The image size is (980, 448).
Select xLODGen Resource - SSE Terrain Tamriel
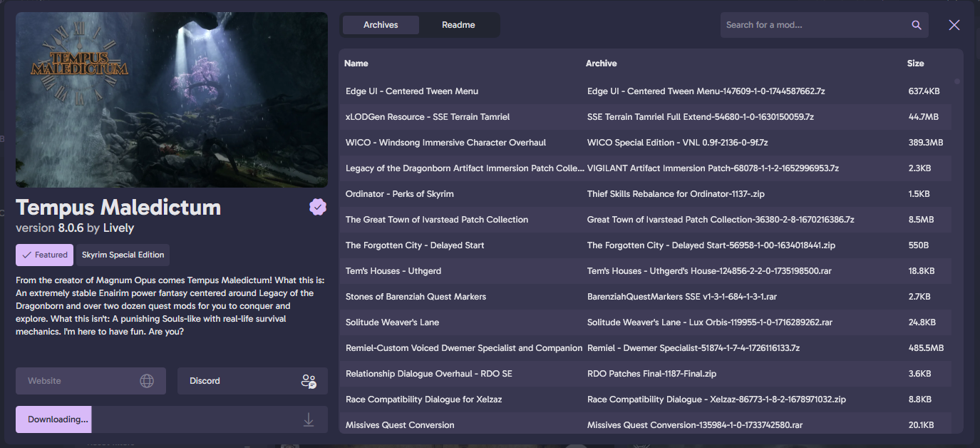click(428, 117)
